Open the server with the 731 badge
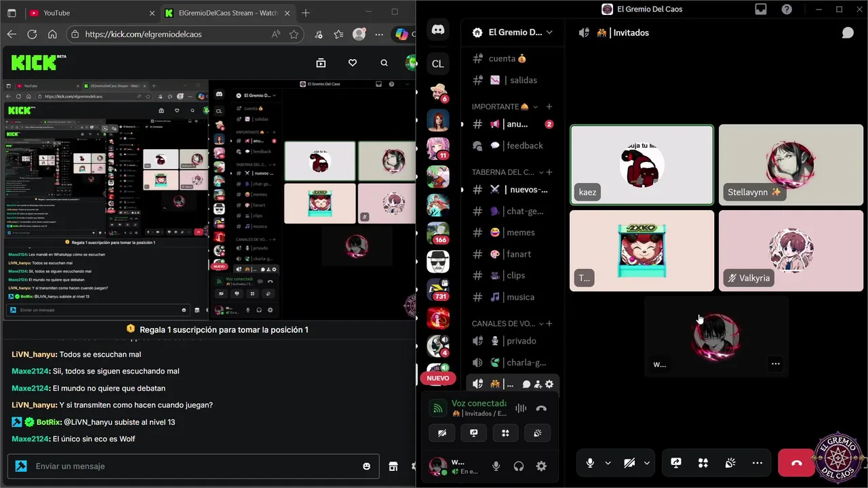Image resolution: width=868 pixels, height=488 pixels. point(438,290)
